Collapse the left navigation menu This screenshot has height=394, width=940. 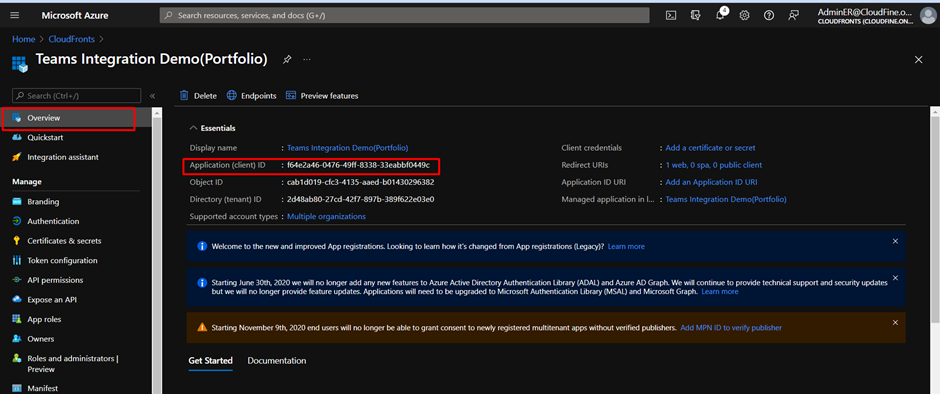152,96
